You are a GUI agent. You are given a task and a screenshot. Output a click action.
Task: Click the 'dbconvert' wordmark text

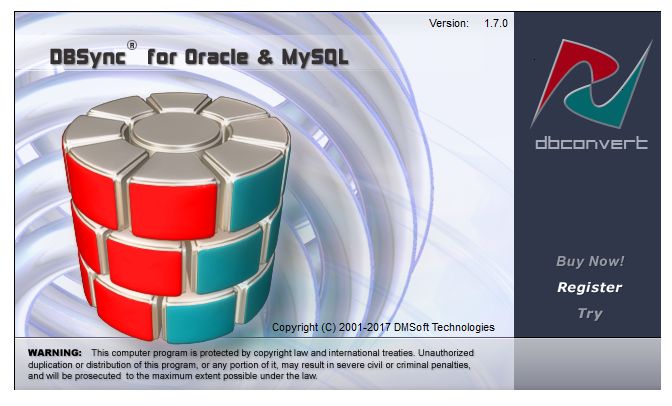click(x=591, y=143)
